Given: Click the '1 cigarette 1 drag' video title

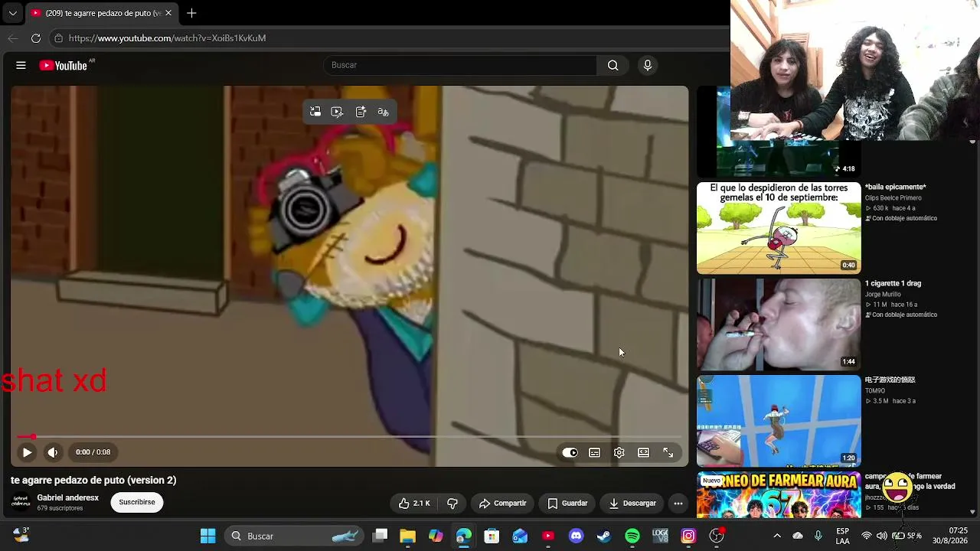Looking at the screenshot, I should tap(893, 283).
